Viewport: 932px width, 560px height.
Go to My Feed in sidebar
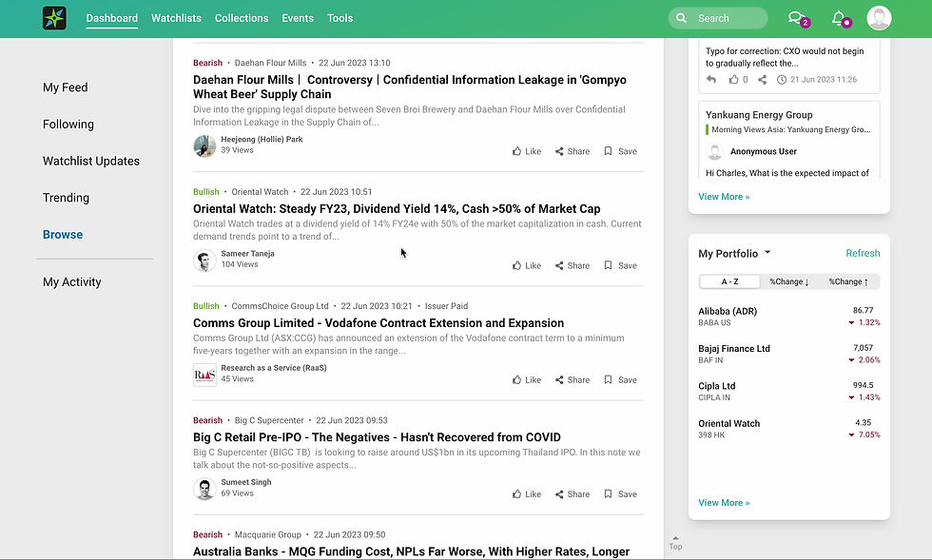click(x=66, y=87)
